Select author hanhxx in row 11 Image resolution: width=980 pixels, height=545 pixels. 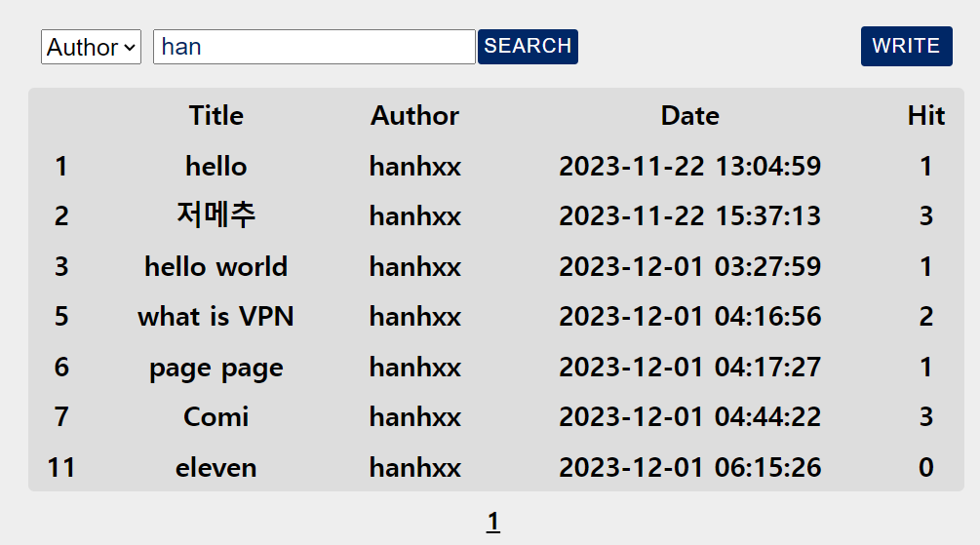415,468
